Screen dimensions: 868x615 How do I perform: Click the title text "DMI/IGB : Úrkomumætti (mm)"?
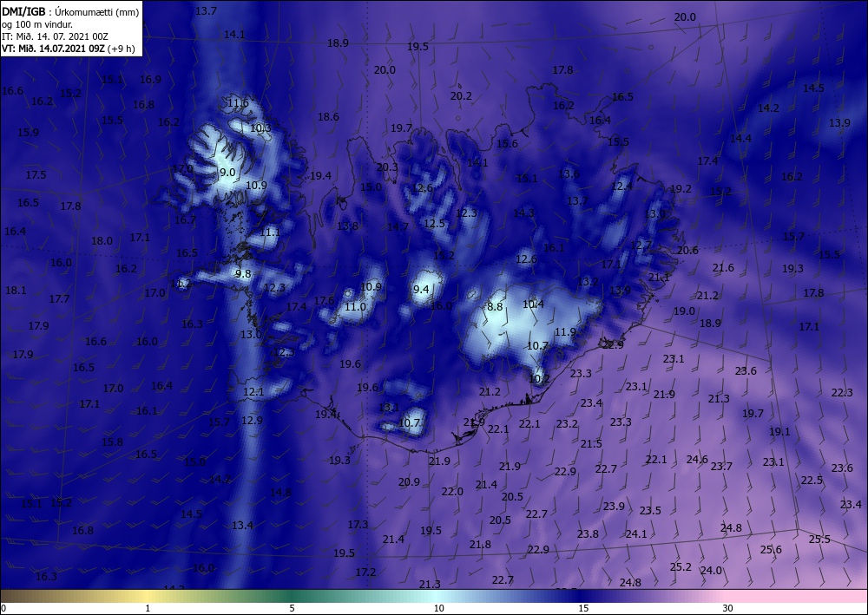tap(70, 11)
